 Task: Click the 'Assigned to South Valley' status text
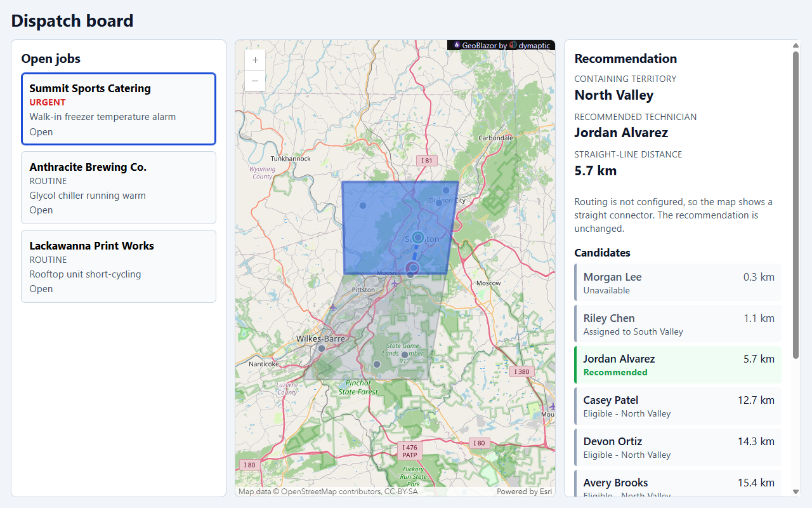point(633,331)
